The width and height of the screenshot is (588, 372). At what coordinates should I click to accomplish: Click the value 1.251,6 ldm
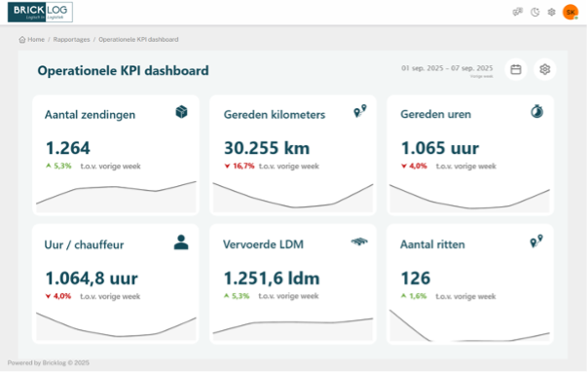272,279
